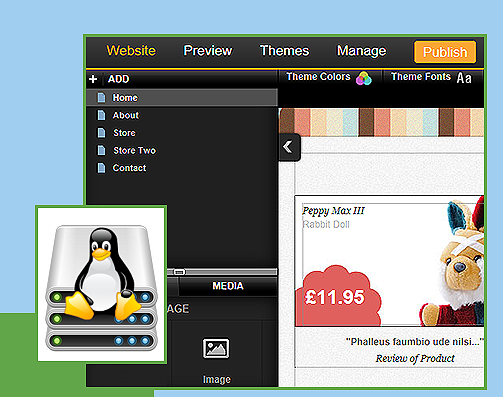Click the Linux penguin server icon
The width and height of the screenshot is (503, 397).
(101, 284)
